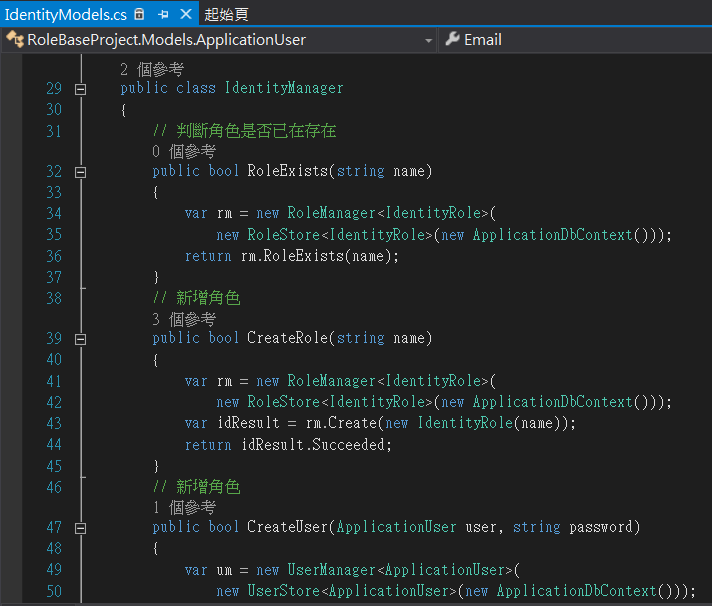Click RoleManager on line 34
This screenshot has height=606, width=712.
331,213
